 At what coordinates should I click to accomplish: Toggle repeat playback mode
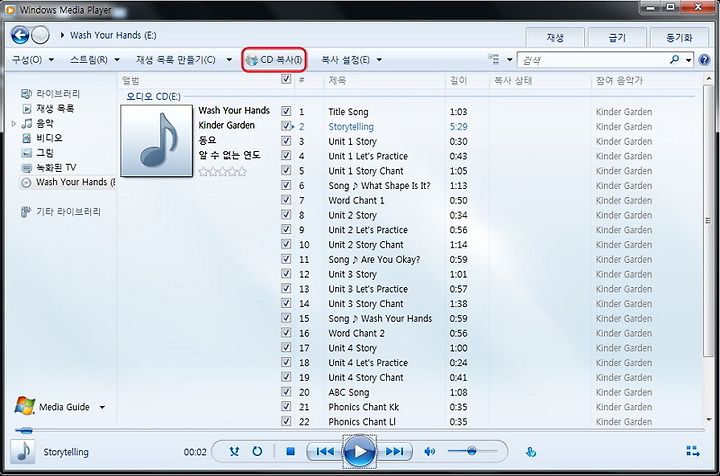pos(257,452)
